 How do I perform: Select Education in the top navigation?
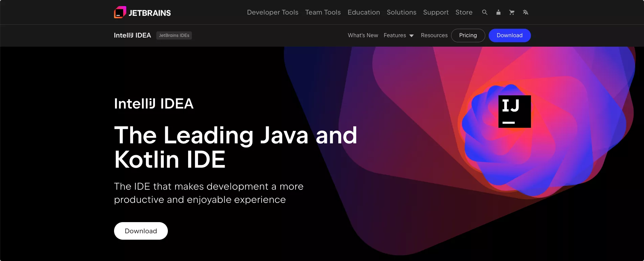[x=363, y=12]
